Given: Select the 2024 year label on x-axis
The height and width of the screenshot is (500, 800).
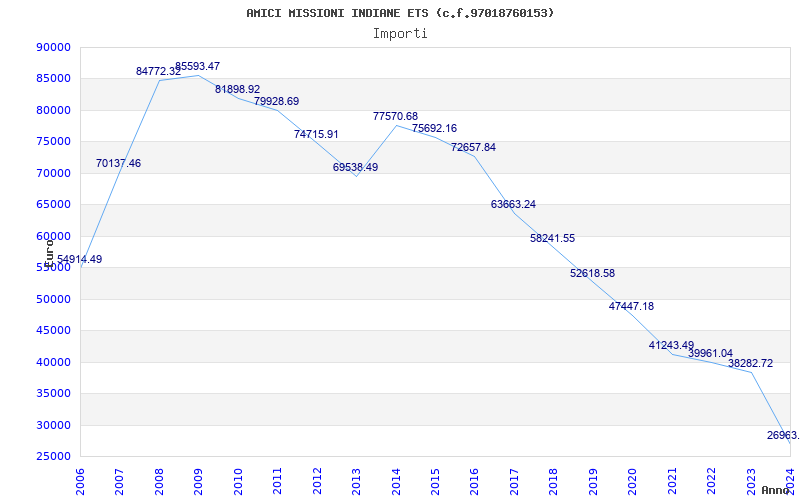Looking at the screenshot, I should point(789,479).
